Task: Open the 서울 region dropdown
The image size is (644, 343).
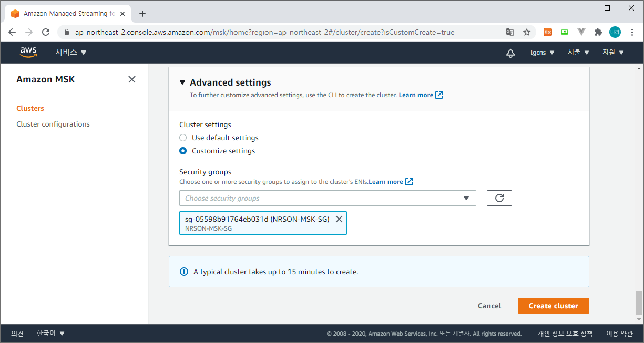Action: pyautogui.click(x=579, y=53)
